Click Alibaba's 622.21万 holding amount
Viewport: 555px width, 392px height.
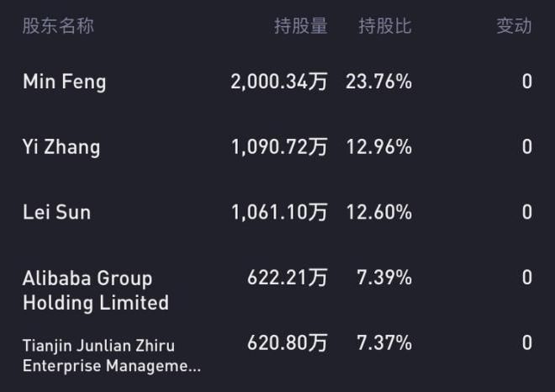click(x=288, y=278)
